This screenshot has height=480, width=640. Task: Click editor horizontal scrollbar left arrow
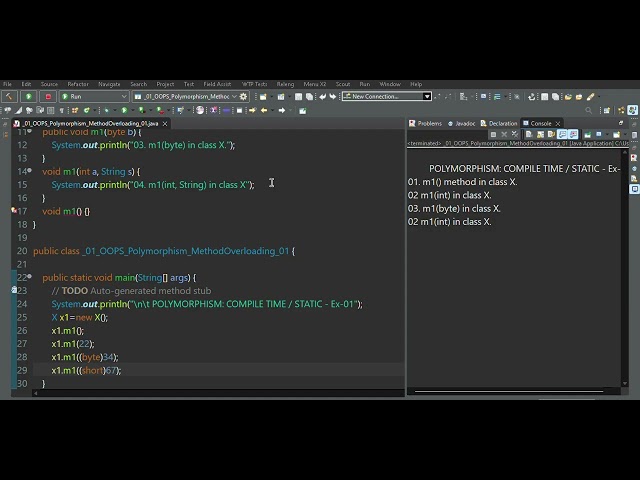point(36,393)
